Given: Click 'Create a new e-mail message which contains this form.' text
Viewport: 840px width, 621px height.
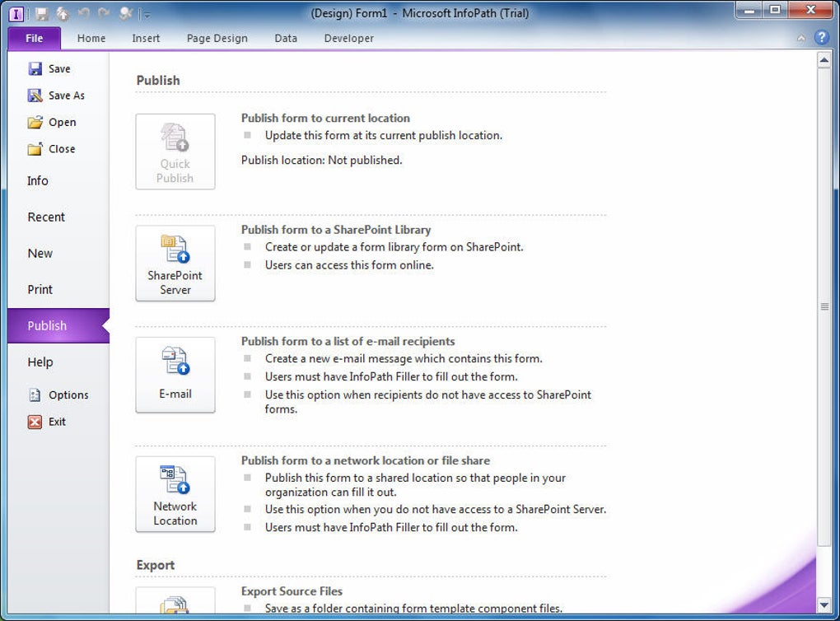Looking at the screenshot, I should (x=404, y=358).
